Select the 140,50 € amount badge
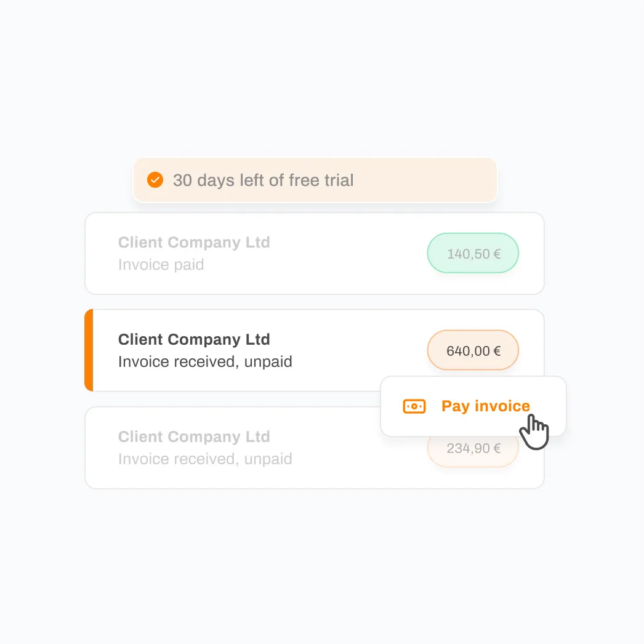Screen dimensions: 644x644 473,253
